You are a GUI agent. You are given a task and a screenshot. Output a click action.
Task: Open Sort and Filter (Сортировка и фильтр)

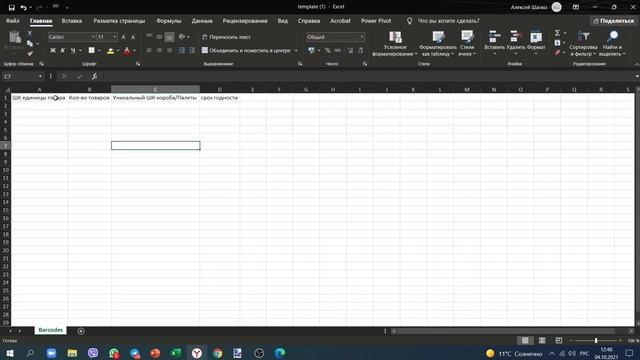[x=583, y=43]
